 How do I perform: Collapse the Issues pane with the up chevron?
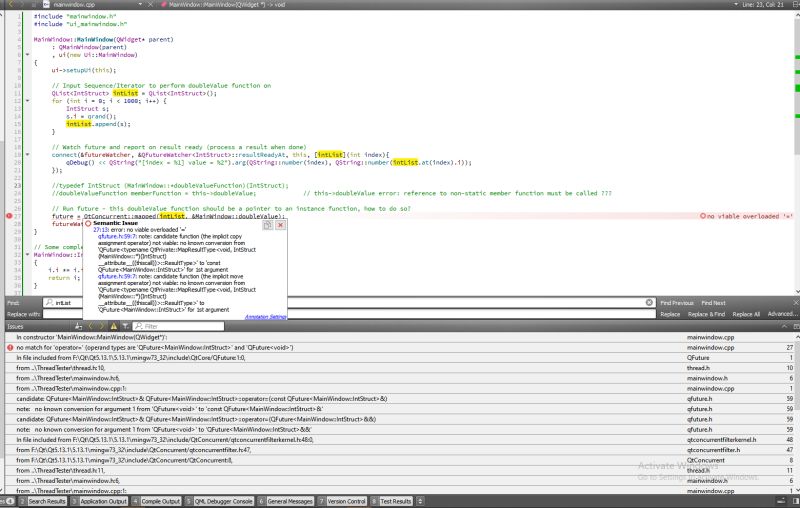click(784, 326)
